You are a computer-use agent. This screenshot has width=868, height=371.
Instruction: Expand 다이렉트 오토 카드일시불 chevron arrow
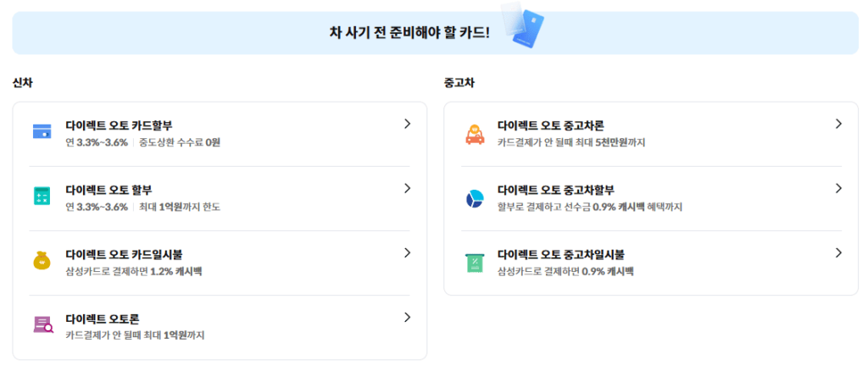407,252
